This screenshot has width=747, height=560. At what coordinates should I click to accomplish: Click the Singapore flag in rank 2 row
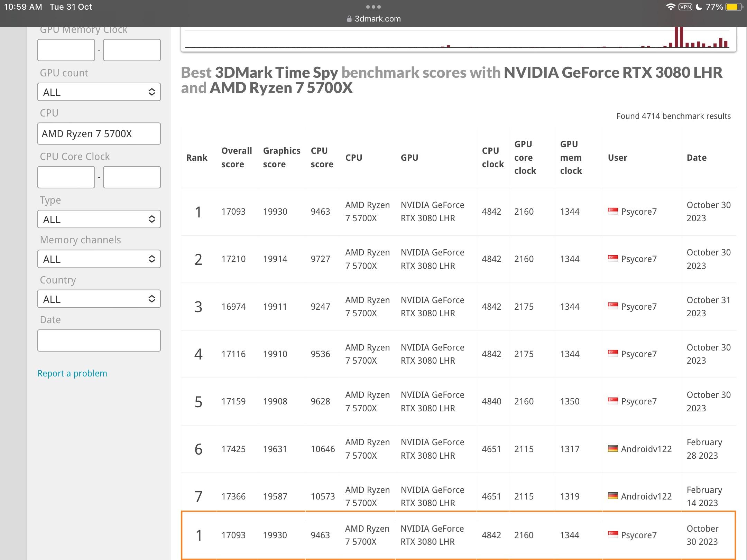tap(613, 259)
